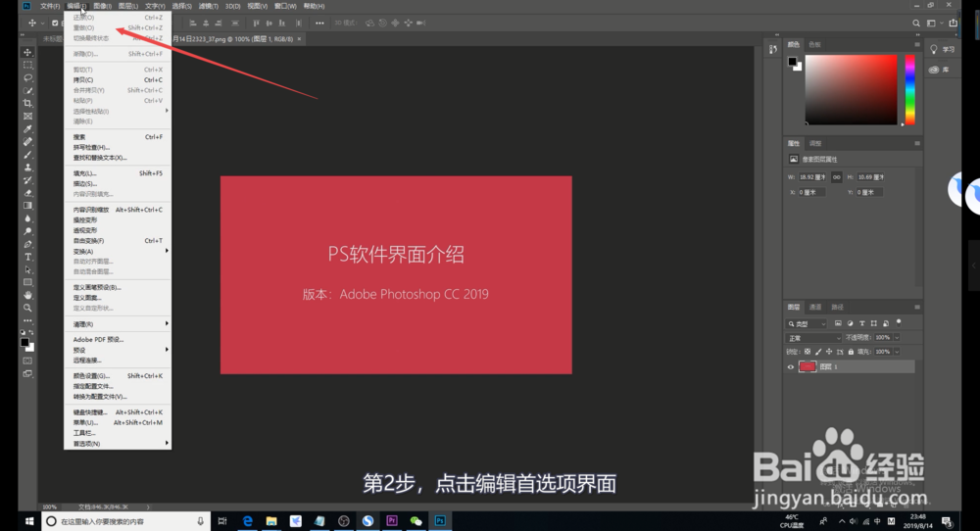Image resolution: width=980 pixels, height=531 pixels.
Task: Open the 滤镜(T) menu
Action: [x=208, y=6]
